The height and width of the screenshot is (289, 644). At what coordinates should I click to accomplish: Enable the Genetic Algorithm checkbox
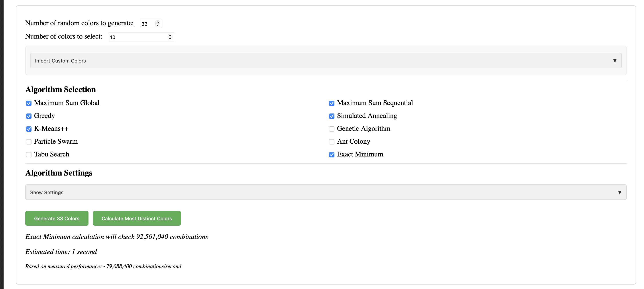pyautogui.click(x=332, y=129)
